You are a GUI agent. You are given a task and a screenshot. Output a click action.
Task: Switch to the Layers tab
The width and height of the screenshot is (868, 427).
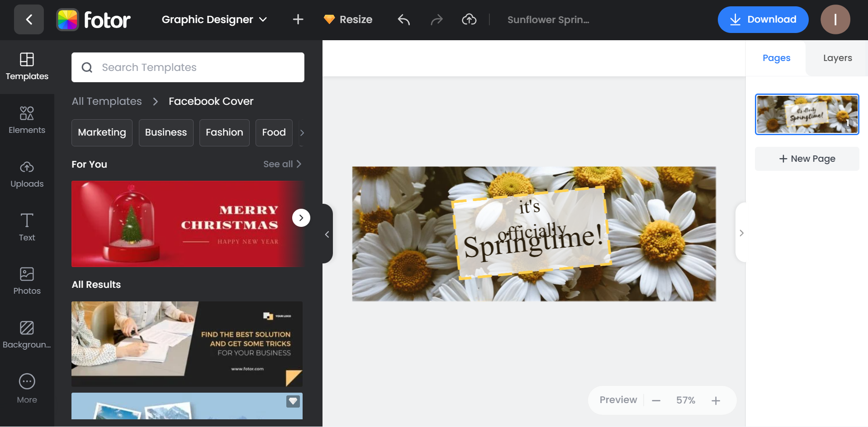[837, 58]
